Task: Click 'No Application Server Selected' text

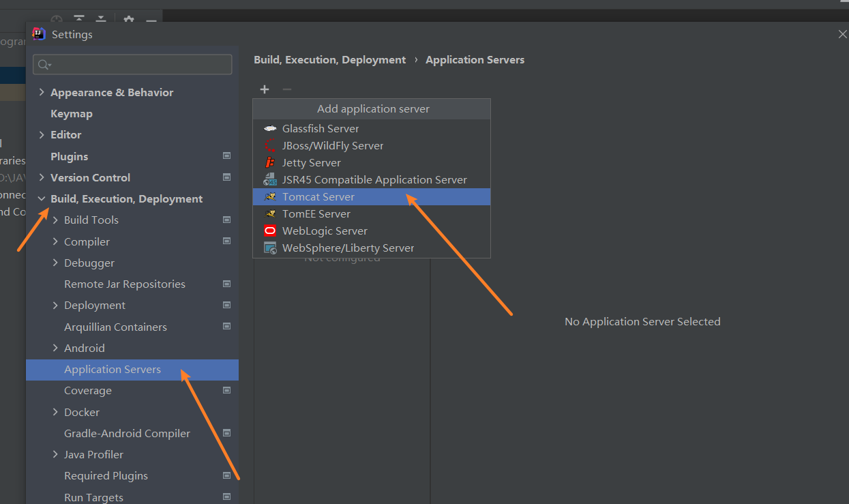Action: click(642, 321)
